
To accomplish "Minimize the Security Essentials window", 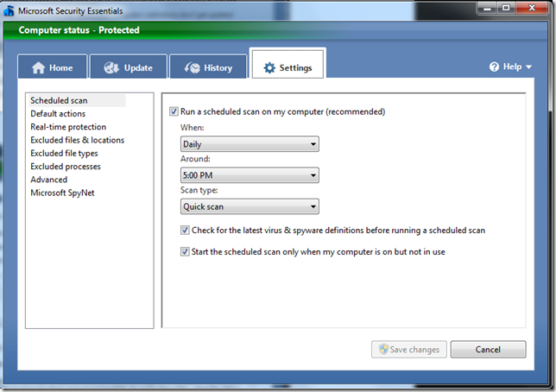I will pos(487,8).
